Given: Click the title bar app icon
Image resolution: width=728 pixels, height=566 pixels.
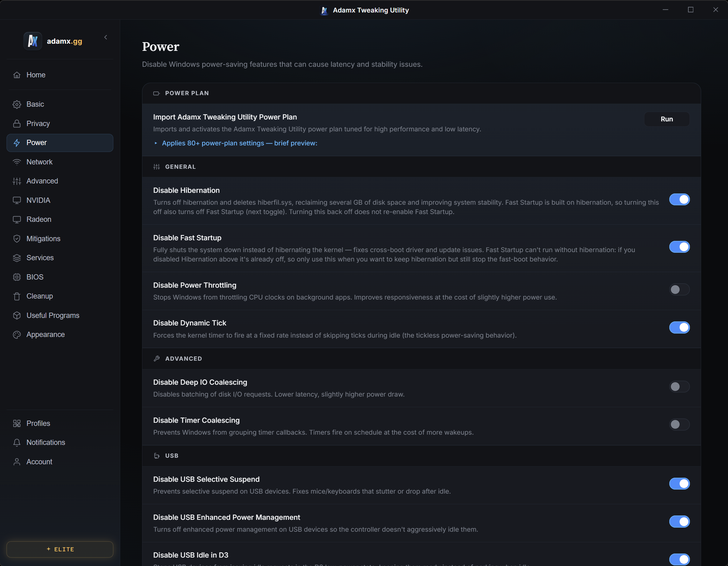Looking at the screenshot, I should click(324, 10).
